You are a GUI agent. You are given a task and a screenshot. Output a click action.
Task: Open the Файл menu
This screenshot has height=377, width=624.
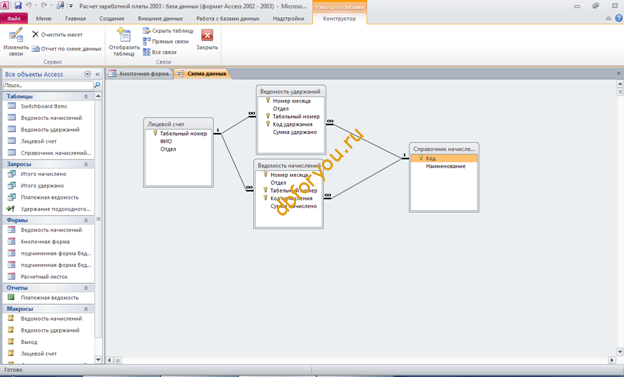(x=14, y=18)
